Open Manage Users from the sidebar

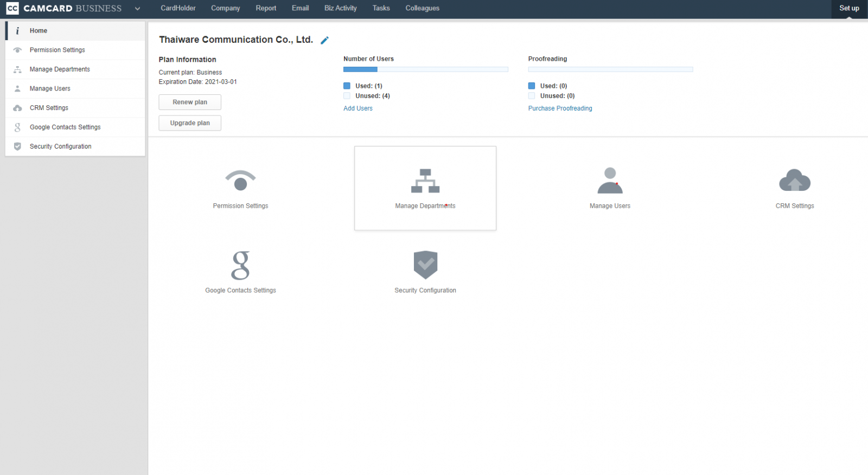click(x=75, y=88)
